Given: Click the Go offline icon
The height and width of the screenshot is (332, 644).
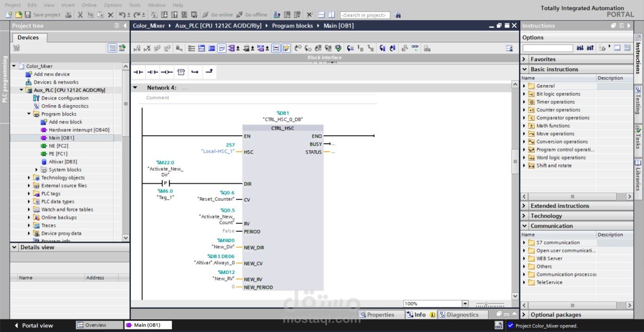Looking at the screenshot, I should click(x=239, y=15).
